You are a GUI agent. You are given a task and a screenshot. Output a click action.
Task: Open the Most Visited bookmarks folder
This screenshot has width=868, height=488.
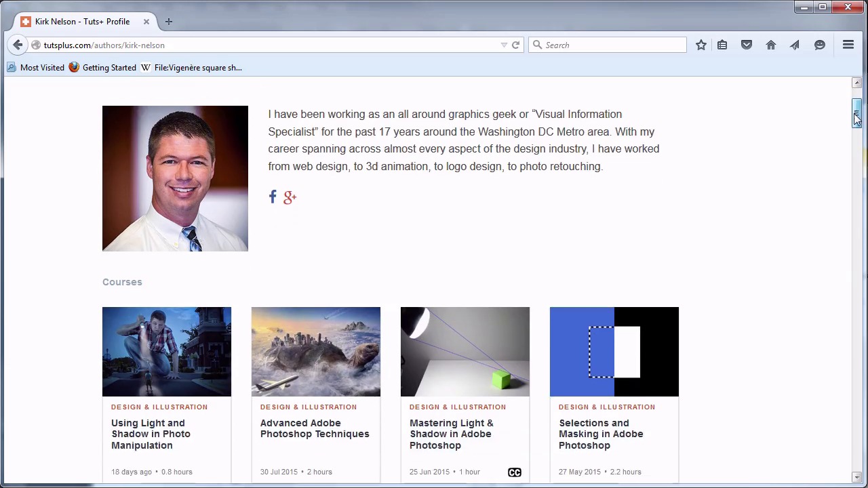pyautogui.click(x=35, y=68)
